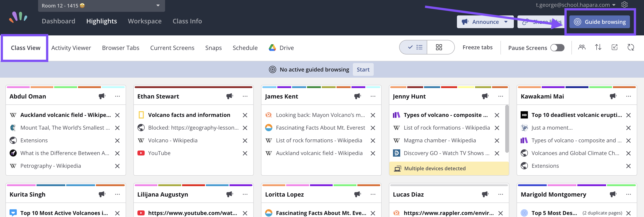The width and height of the screenshot is (644, 217).
Task: Start guided browsing session
Action: pos(363,70)
